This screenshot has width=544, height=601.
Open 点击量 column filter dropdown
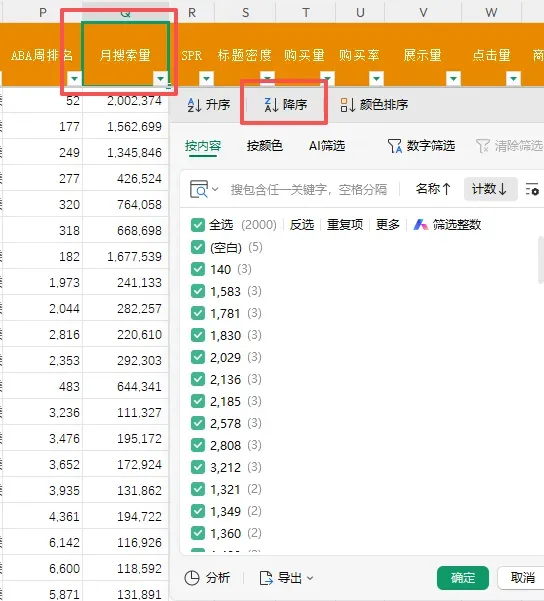click(513, 79)
